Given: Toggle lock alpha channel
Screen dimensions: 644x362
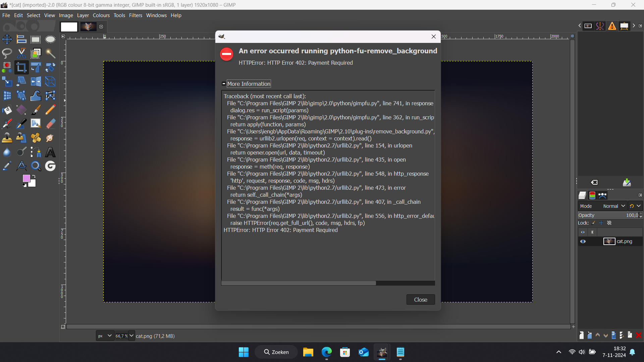Looking at the screenshot, I should coord(609,223).
